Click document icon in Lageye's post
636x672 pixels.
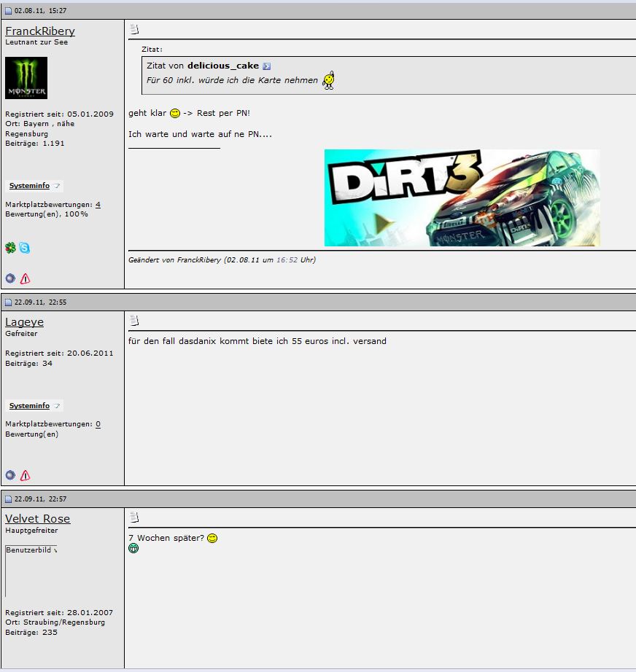(x=135, y=321)
